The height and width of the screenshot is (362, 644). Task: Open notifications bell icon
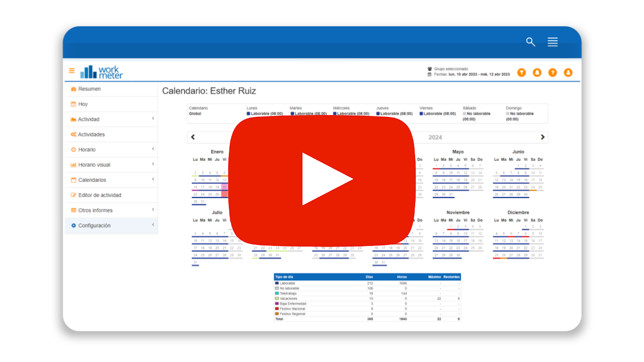537,72
